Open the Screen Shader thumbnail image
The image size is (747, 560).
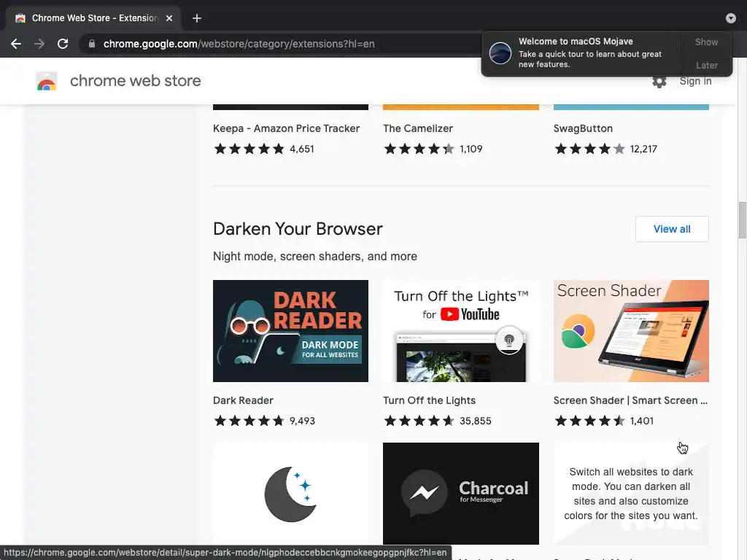pyautogui.click(x=631, y=331)
